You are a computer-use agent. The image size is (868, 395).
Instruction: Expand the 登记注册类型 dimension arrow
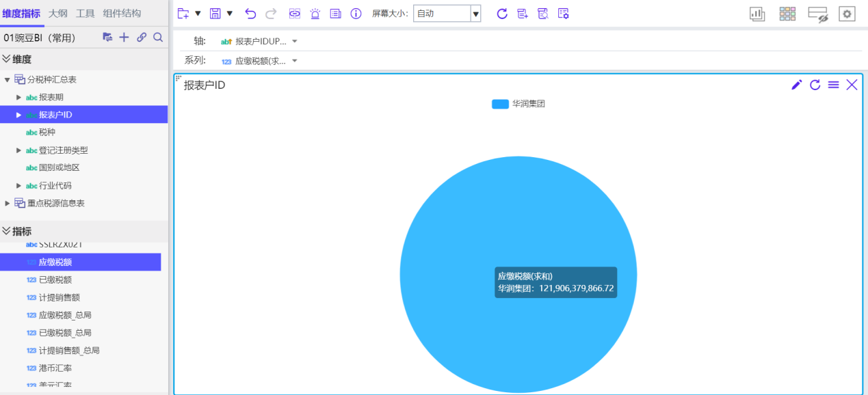[19, 150]
